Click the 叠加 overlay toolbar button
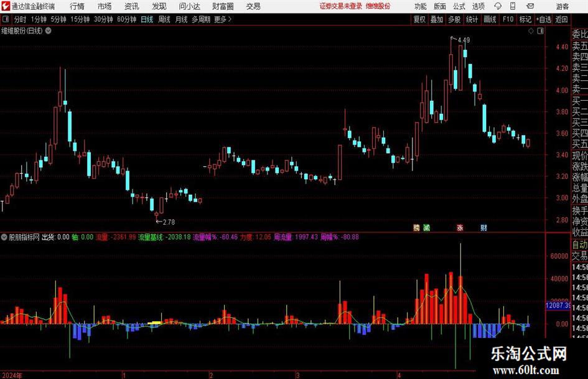This screenshot has width=588, height=379. [x=437, y=19]
